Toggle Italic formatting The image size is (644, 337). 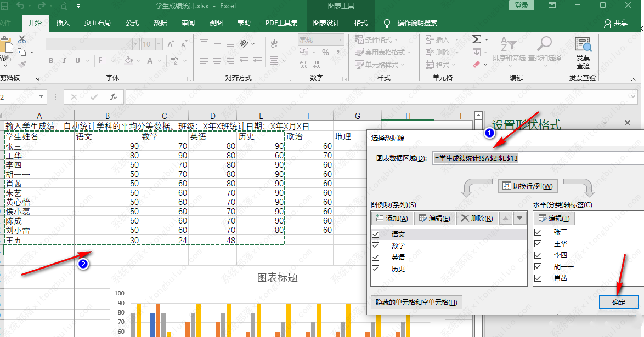64,61
